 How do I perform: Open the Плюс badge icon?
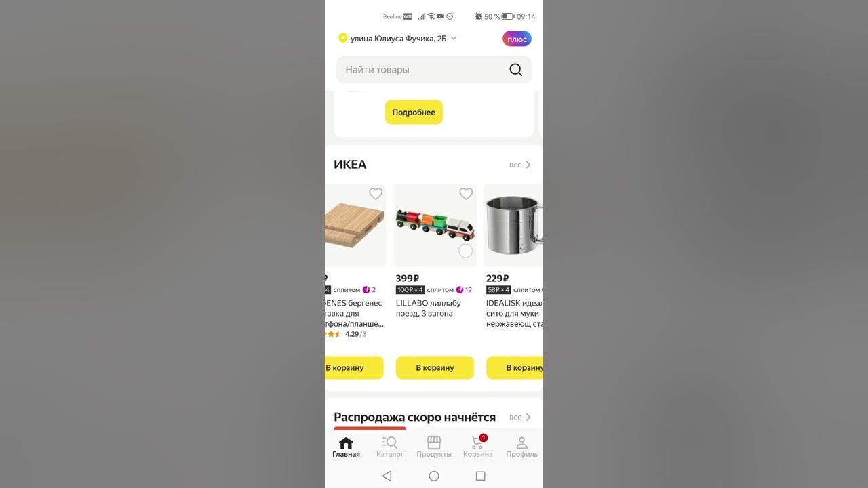tap(517, 39)
